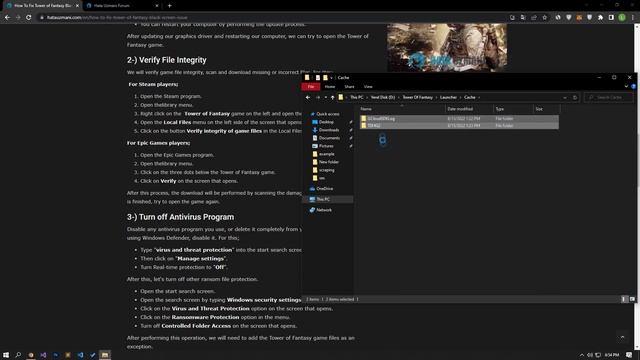Image resolution: width=640 pixels, height=360 pixels.
Task: Open New folder in navigation pane
Action: pyautogui.click(x=329, y=162)
